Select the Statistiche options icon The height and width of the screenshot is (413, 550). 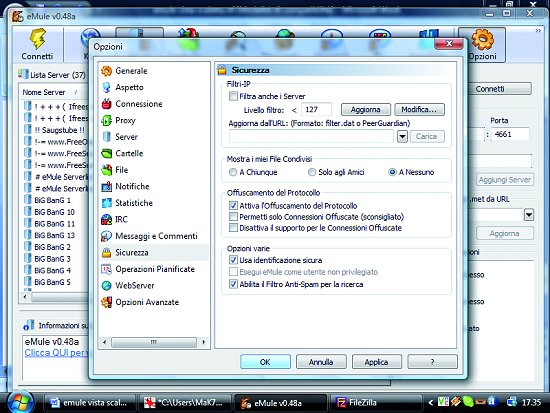(x=106, y=203)
